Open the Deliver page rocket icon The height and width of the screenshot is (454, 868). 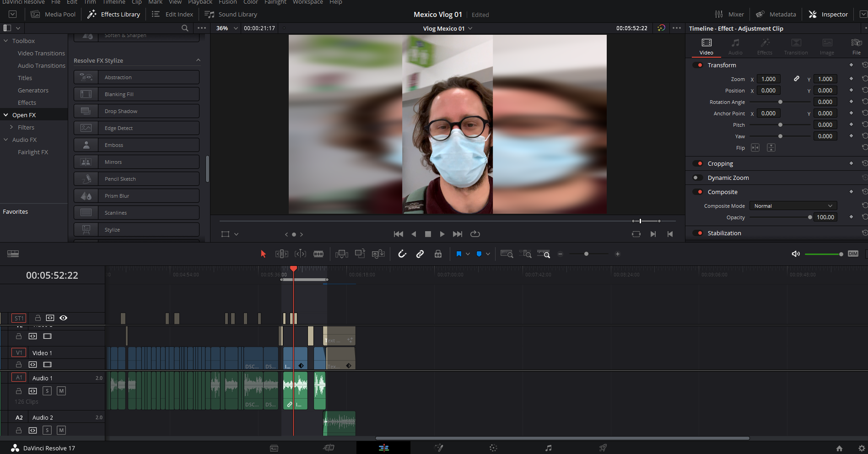click(603, 448)
